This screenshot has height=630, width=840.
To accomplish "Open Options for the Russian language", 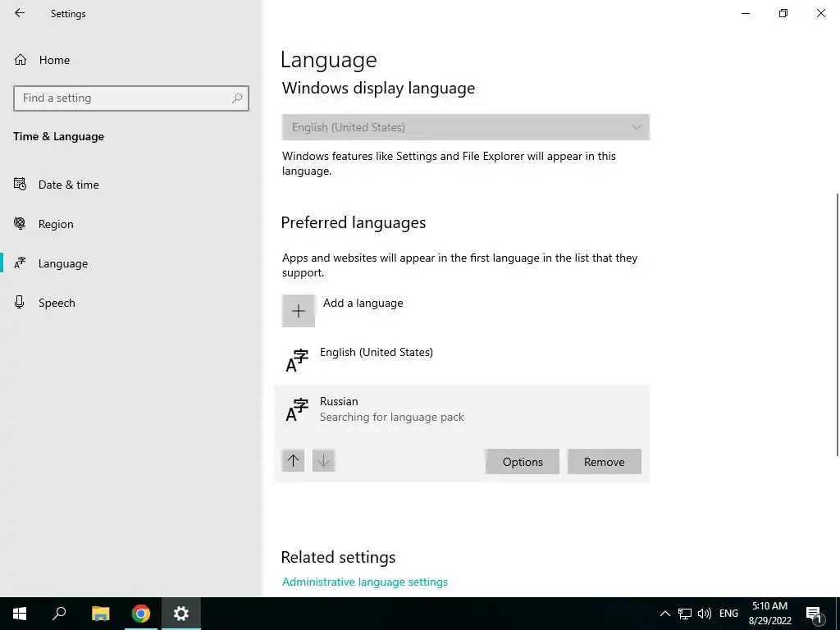I will pyautogui.click(x=523, y=462).
